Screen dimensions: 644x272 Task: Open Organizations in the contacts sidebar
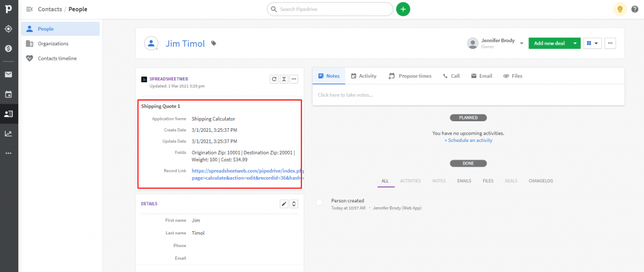53,43
